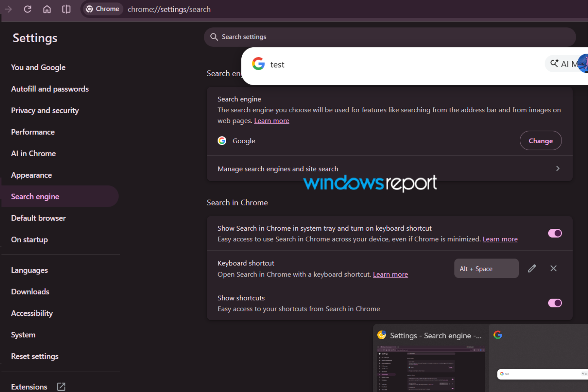Image resolution: width=588 pixels, height=392 pixels.
Task: Go to Accessibility settings
Action: click(32, 313)
